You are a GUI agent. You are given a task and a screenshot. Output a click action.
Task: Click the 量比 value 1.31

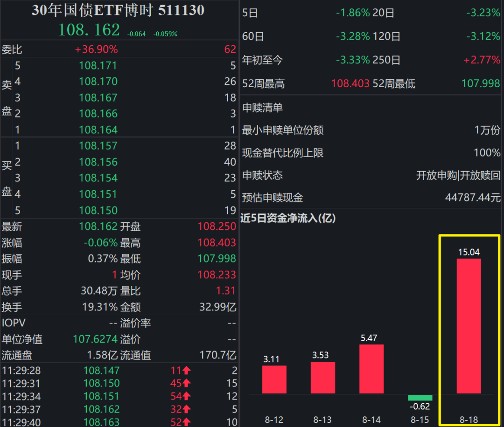(226, 291)
